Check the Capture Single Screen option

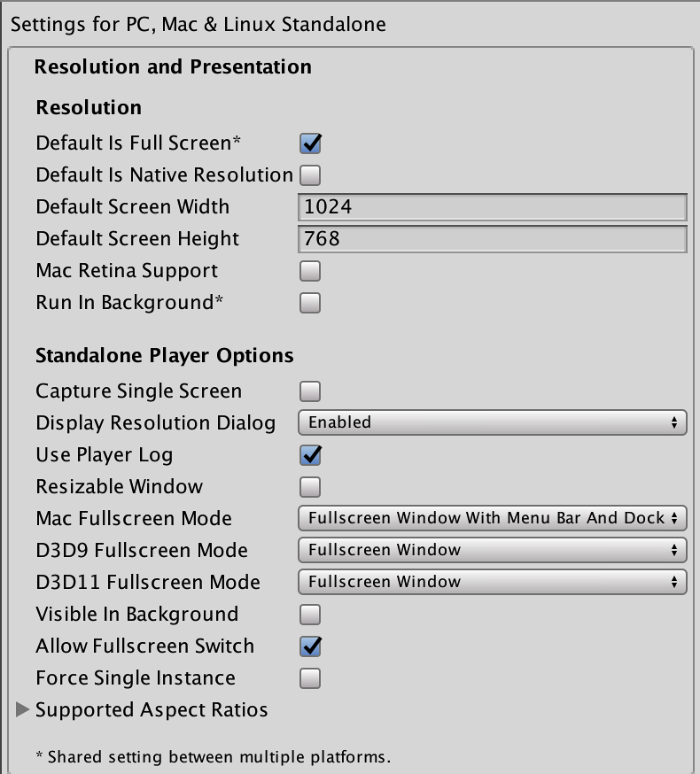tap(310, 391)
